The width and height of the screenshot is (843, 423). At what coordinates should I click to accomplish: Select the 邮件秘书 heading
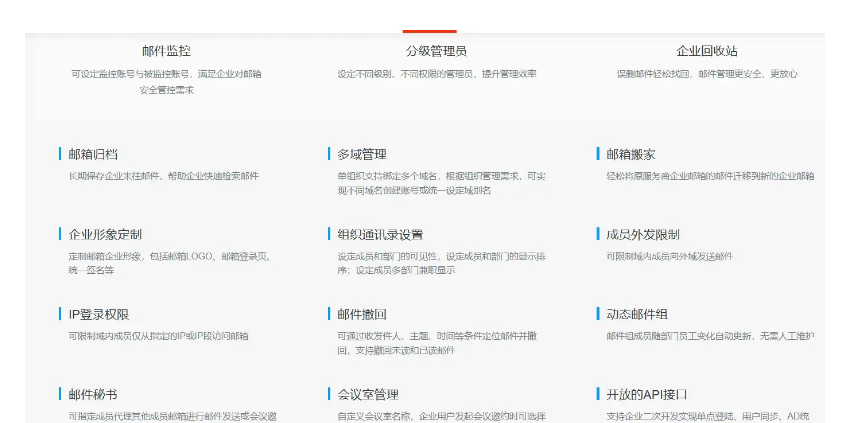[x=93, y=394]
